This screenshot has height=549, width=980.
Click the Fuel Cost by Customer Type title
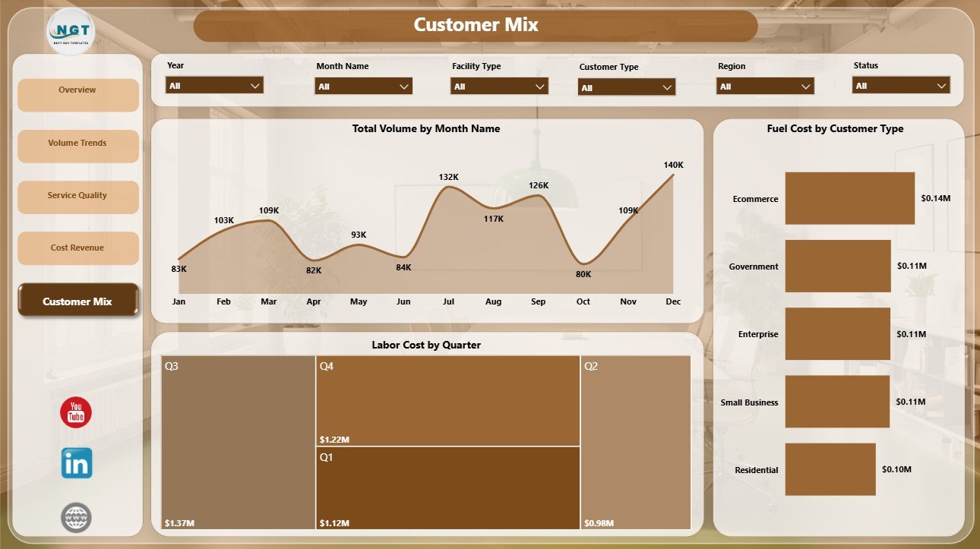[x=835, y=129]
